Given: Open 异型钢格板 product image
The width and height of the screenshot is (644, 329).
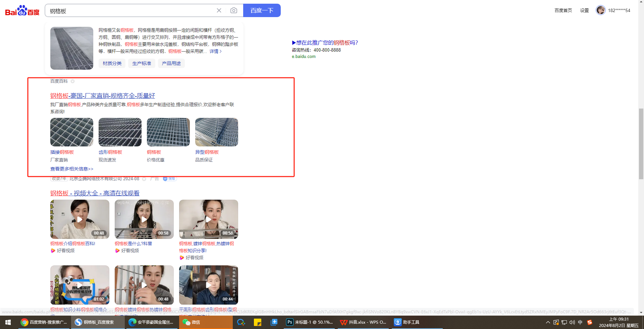Looking at the screenshot, I should pos(217,132).
